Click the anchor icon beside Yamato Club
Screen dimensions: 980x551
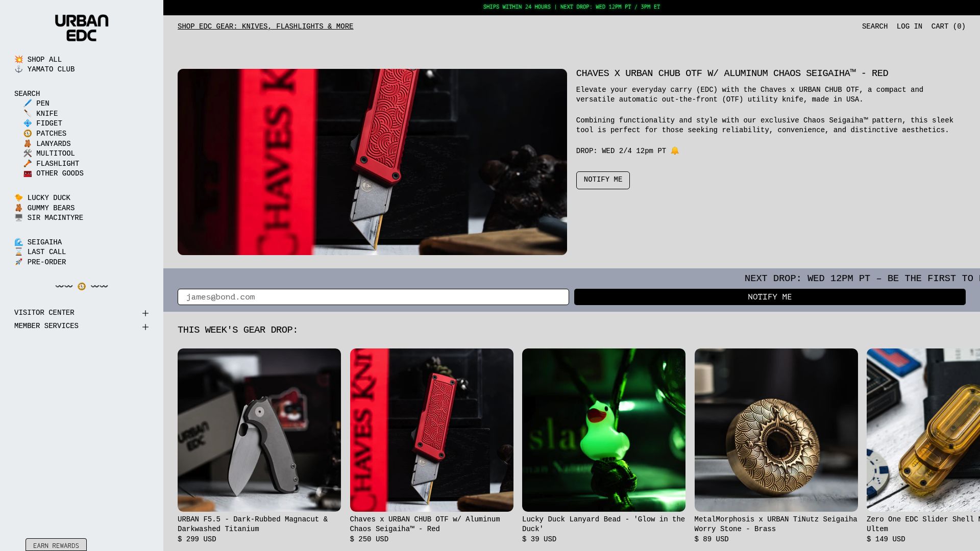pyautogui.click(x=19, y=69)
